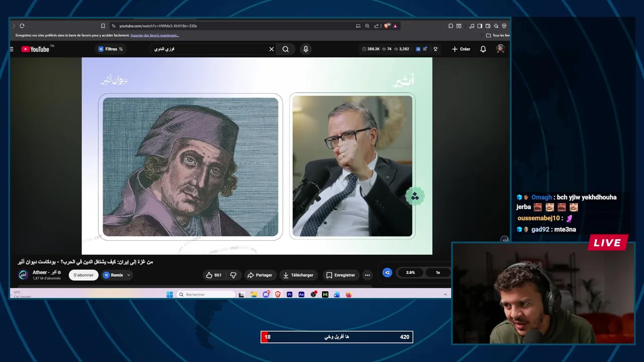The image size is (644, 362).
Task: Click the video title text
Action: pos(85,262)
